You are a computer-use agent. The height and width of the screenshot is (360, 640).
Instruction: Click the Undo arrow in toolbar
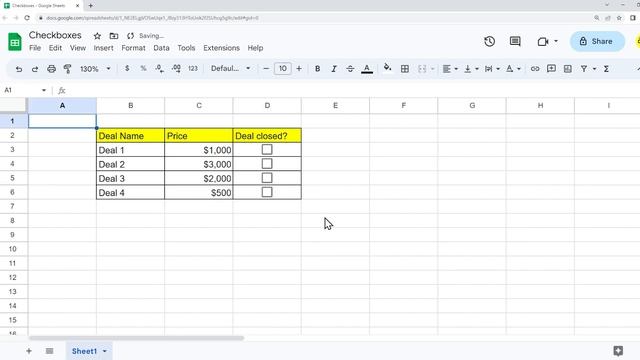pyautogui.click(x=19, y=69)
